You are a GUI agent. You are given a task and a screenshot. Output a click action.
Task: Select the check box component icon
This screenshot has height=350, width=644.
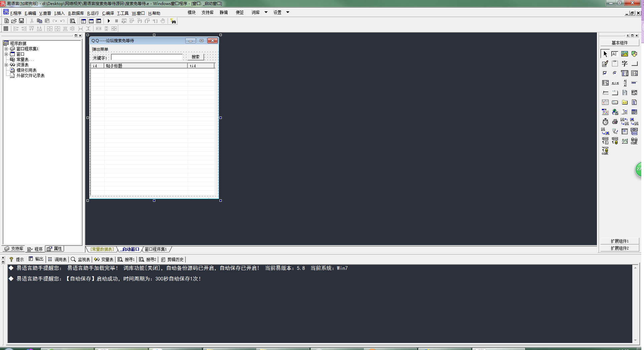[x=605, y=73]
